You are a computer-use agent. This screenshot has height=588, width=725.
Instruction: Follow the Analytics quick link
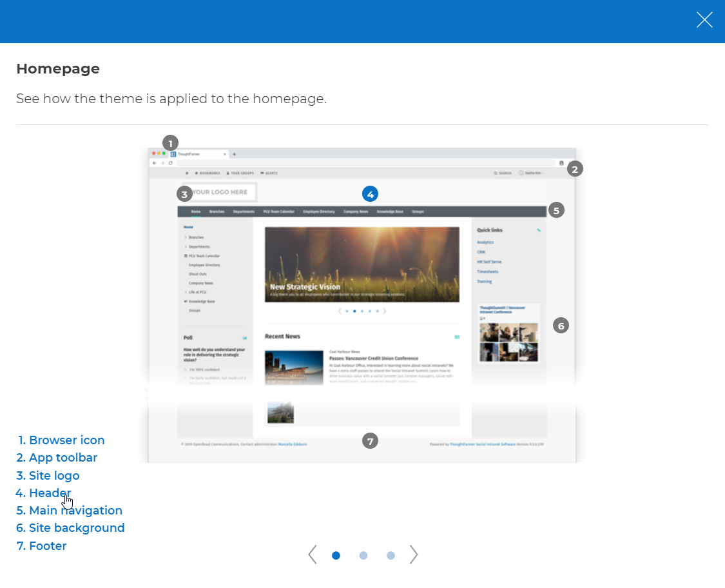point(485,242)
